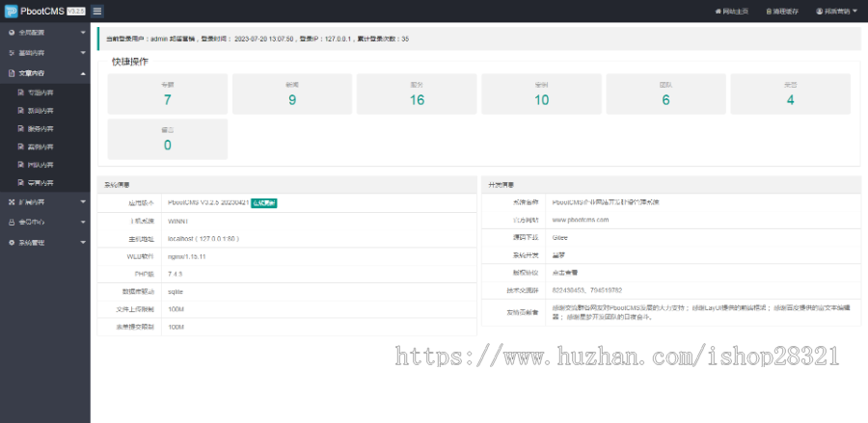This screenshot has width=868, height=423.
Task: Open the www.pbootcms.com official website link
Action: [581, 220]
